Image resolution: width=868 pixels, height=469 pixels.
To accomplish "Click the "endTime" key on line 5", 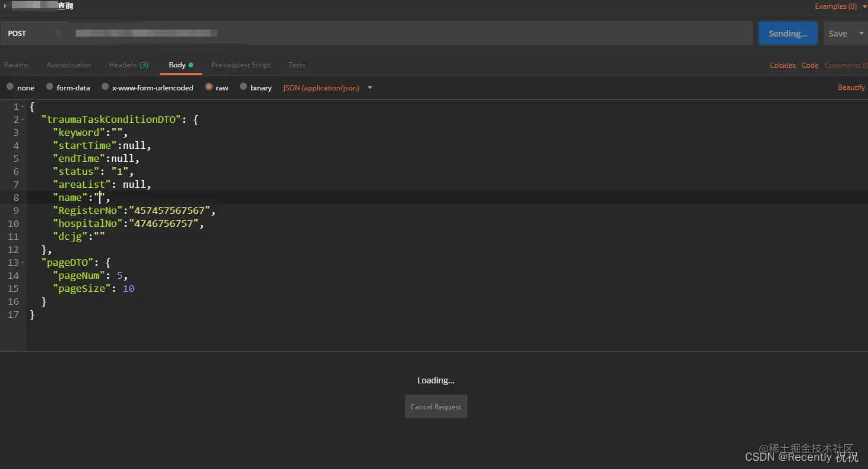I will [x=79, y=158].
